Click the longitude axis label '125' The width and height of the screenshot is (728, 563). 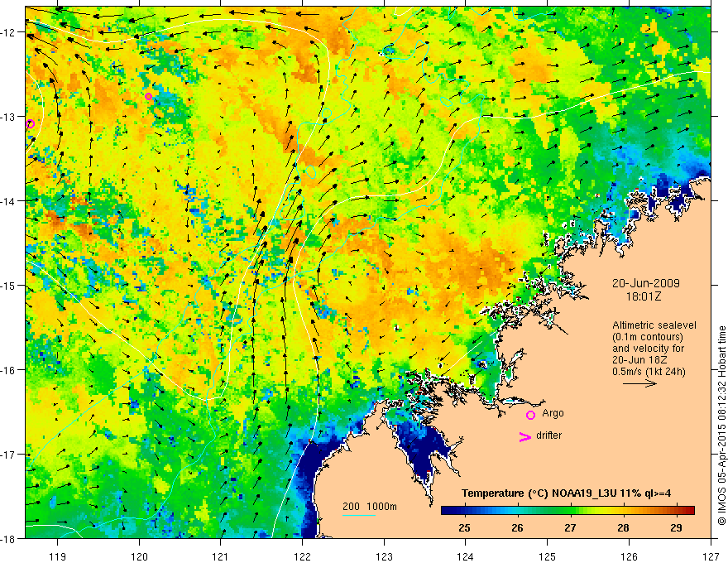[548, 556]
